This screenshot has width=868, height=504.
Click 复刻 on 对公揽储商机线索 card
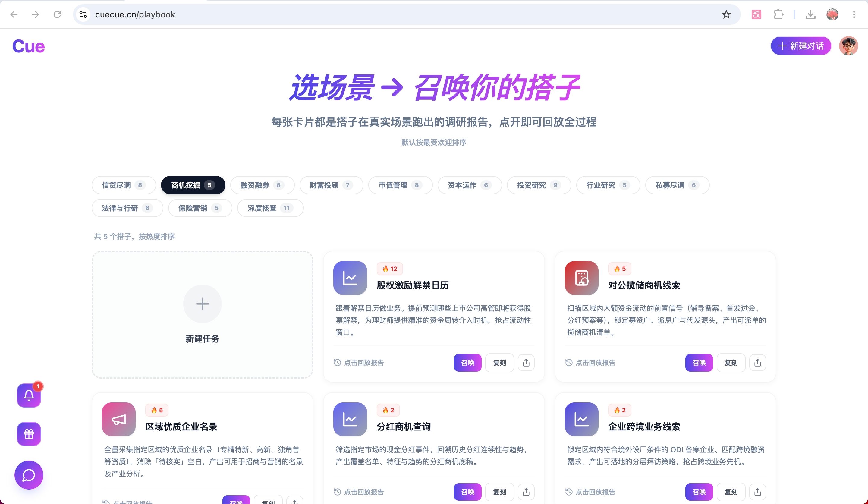tap(731, 362)
